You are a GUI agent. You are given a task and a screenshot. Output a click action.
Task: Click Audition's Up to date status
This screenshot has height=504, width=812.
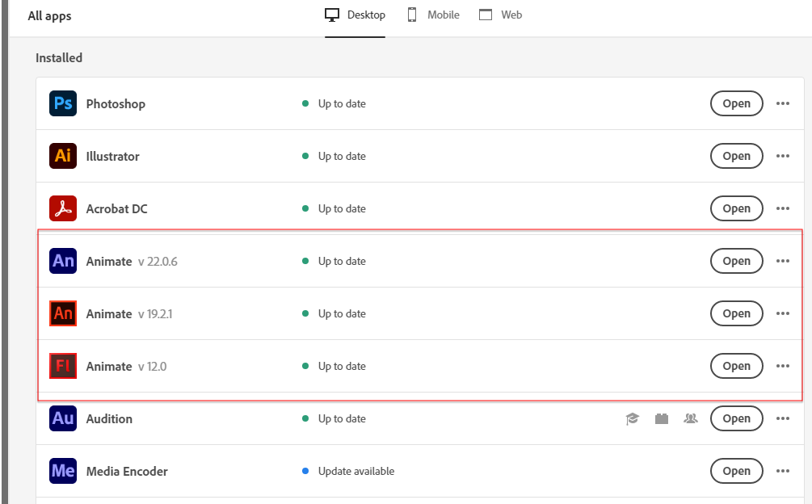pos(342,418)
